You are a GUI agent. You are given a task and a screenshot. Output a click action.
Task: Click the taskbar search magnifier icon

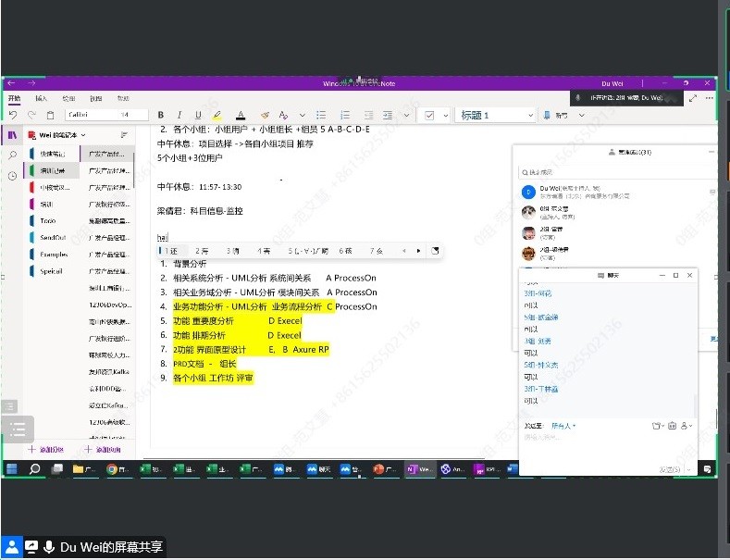pos(34,469)
